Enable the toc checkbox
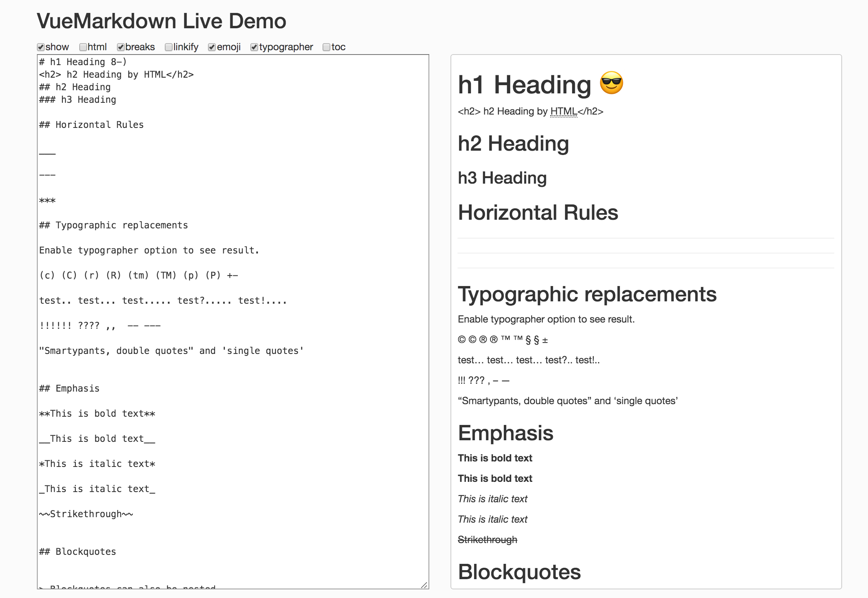 point(326,47)
